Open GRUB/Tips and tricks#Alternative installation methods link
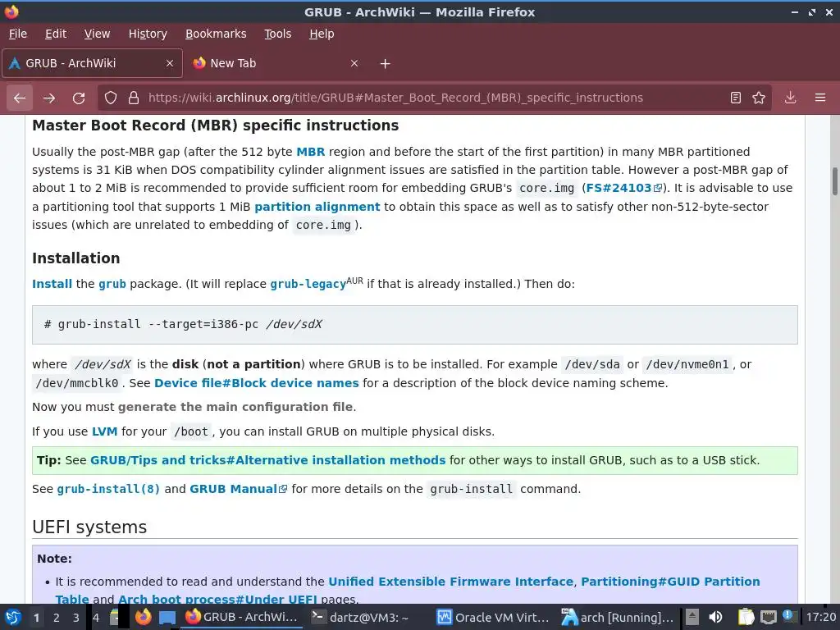This screenshot has height=630, width=840. pyautogui.click(x=268, y=460)
